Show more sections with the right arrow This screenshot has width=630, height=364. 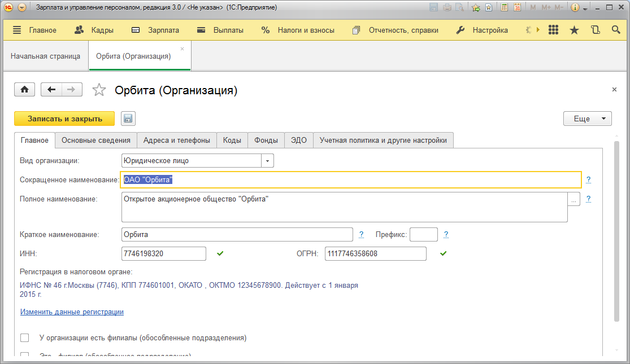tap(538, 30)
